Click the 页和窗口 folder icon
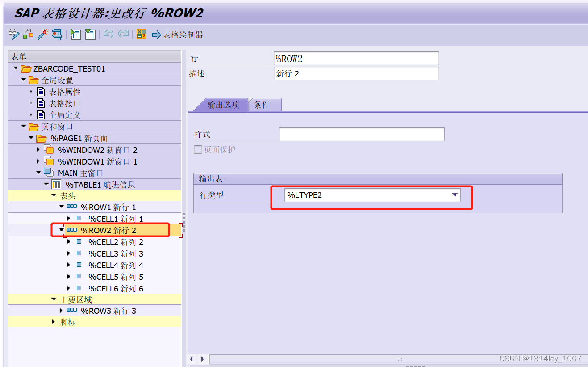The width and height of the screenshot is (588, 367). pos(34,127)
